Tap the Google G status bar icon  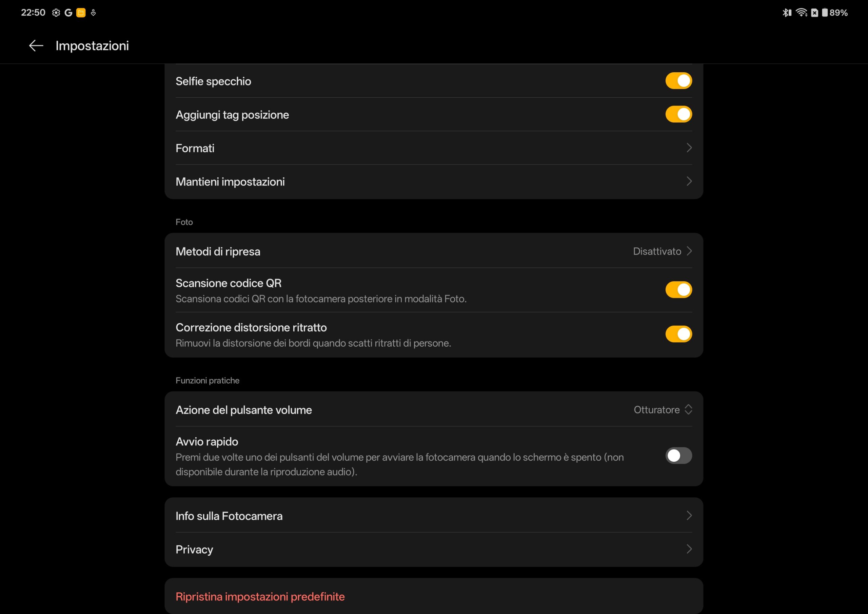[x=68, y=13]
